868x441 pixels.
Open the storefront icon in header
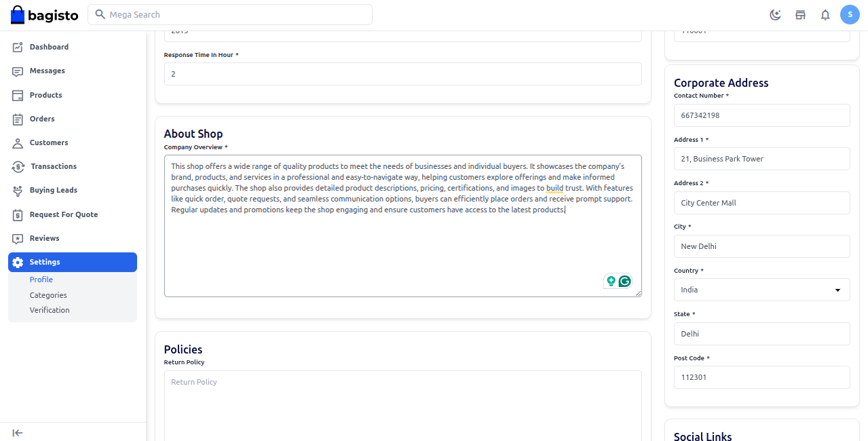point(800,15)
